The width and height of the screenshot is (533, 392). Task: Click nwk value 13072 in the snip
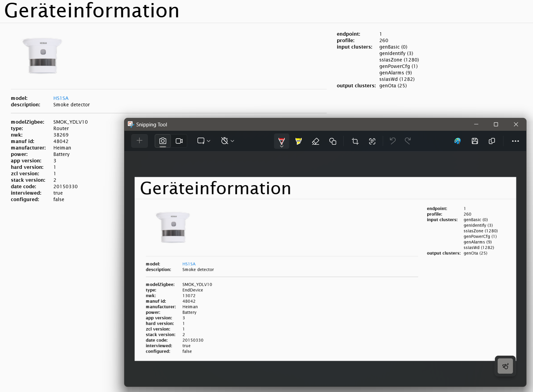pyautogui.click(x=189, y=296)
